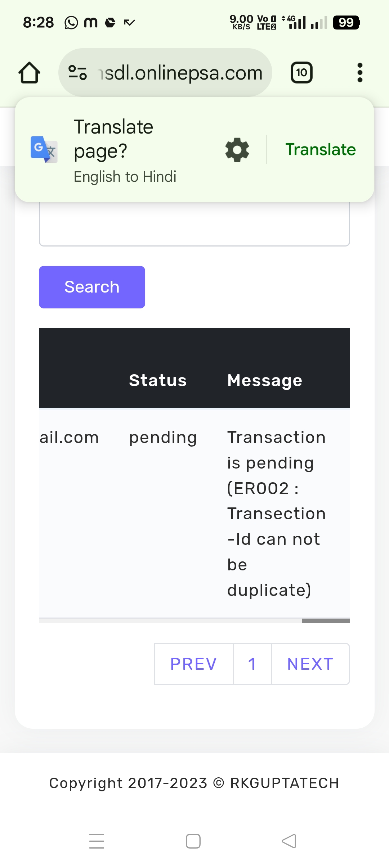Viewport: 389px width, 868px height.
Task: Click the table horizontal scrollbar thumb
Action: coord(326,621)
